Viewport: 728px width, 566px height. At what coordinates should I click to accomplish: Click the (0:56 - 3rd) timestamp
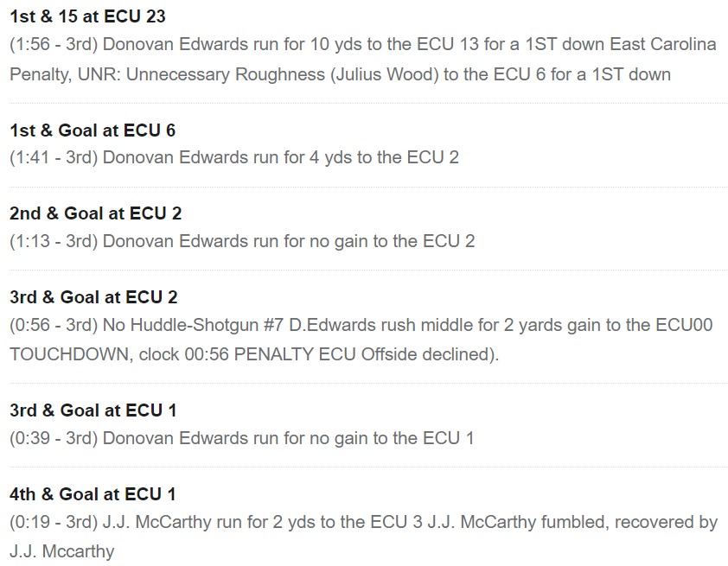click(x=54, y=326)
